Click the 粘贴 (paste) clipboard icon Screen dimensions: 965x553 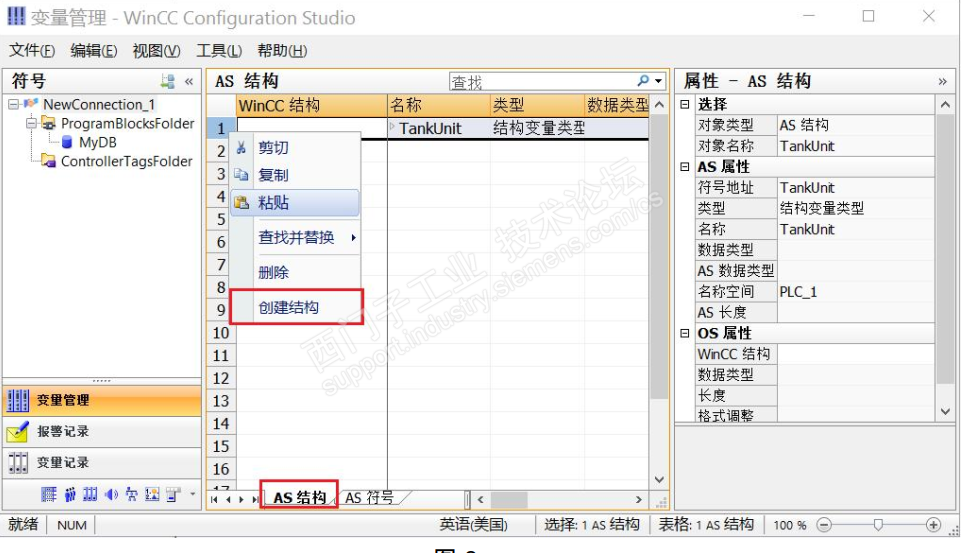click(241, 202)
